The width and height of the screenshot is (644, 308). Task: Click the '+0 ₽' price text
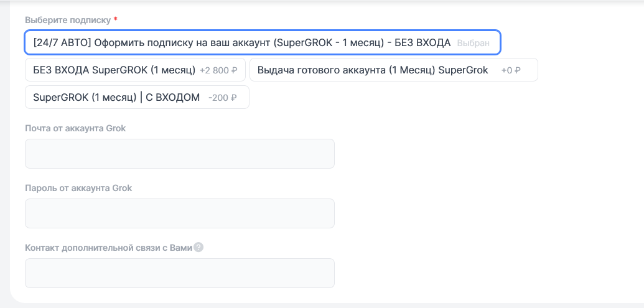(510, 70)
